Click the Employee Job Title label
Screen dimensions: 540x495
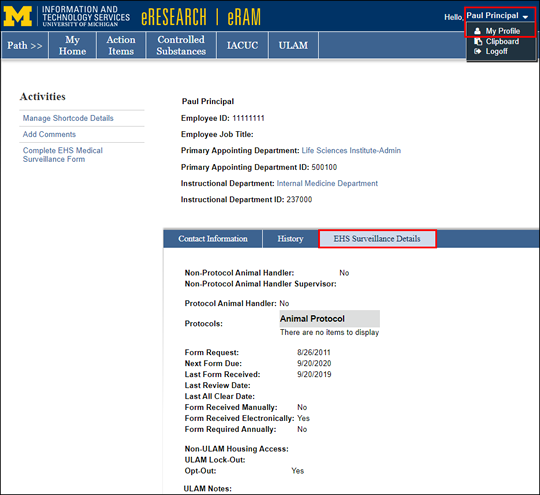(x=217, y=134)
